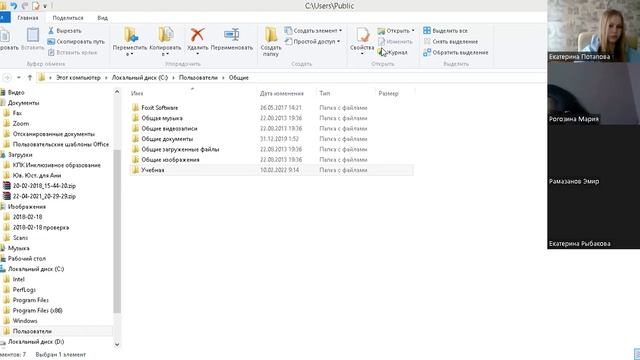Click Локальный диск (C:) in the address path

[140, 78]
